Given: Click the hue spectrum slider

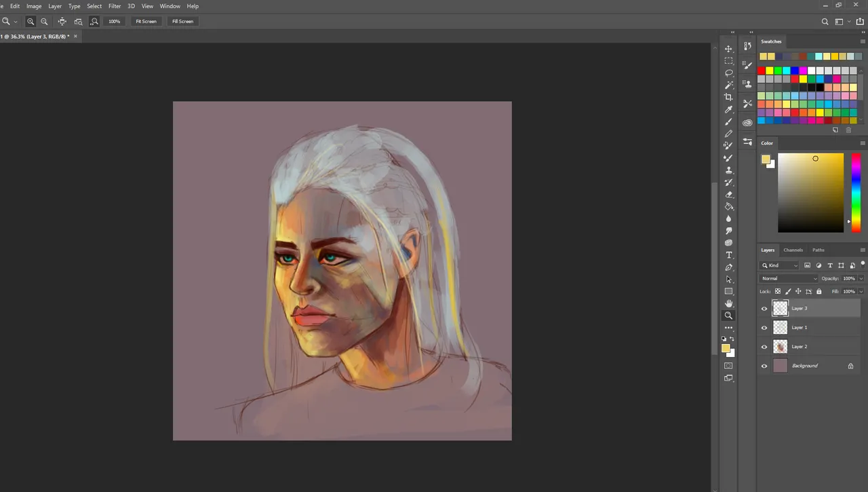Looking at the screenshot, I should (x=856, y=192).
